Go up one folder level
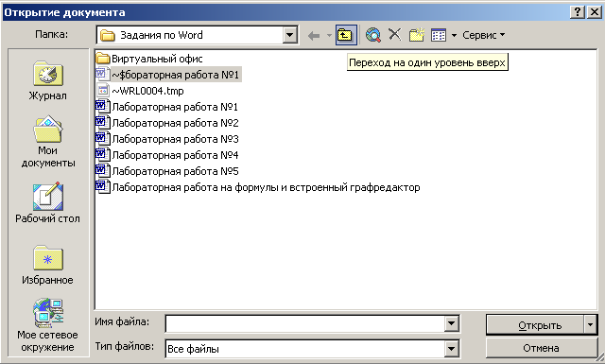The height and width of the screenshot is (364, 605). pyautogui.click(x=346, y=35)
